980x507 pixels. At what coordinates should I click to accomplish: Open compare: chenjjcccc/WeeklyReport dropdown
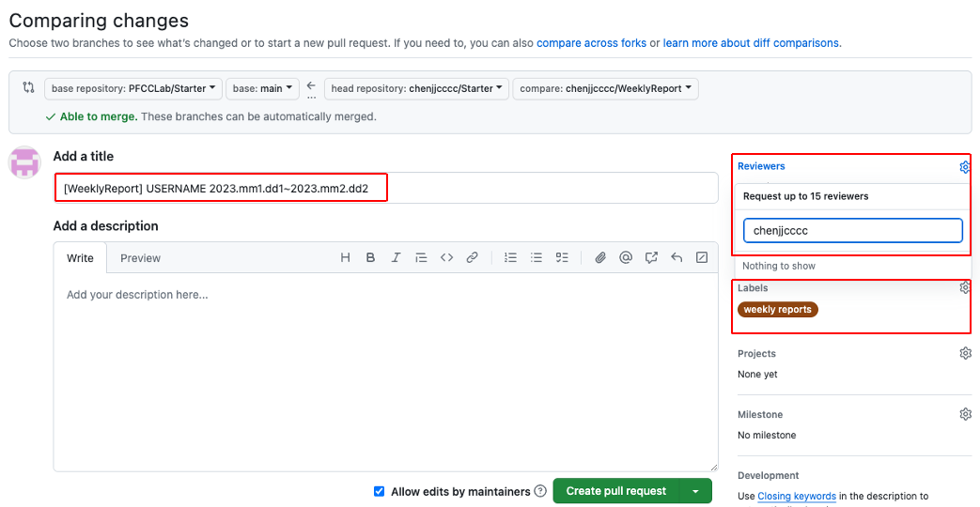point(605,88)
